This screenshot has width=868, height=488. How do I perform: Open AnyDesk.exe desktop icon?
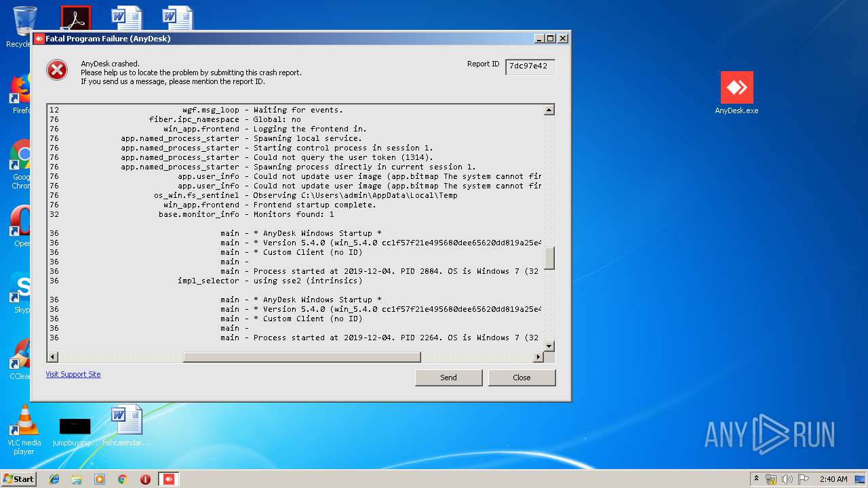point(736,93)
